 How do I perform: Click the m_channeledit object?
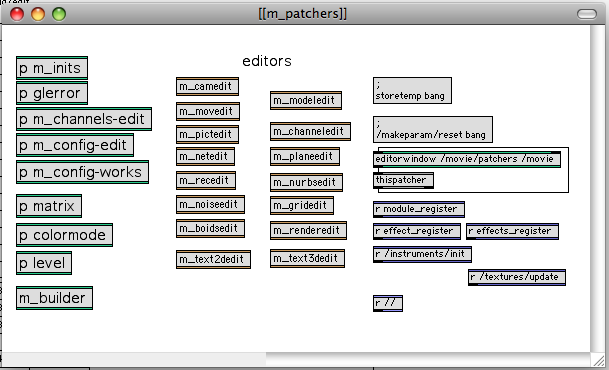[310, 132]
